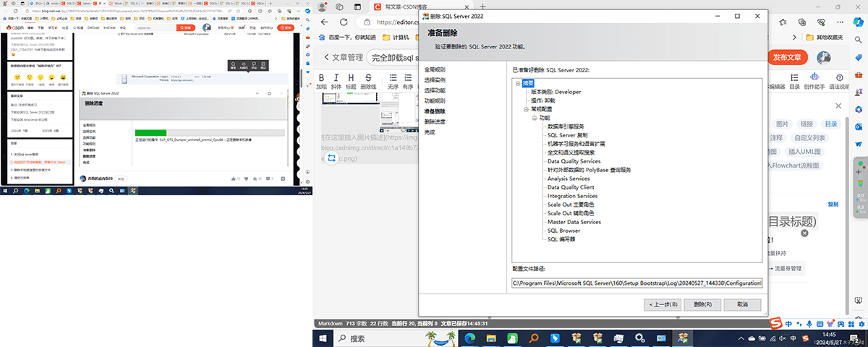Click the 取消 button in dialog

743,304
